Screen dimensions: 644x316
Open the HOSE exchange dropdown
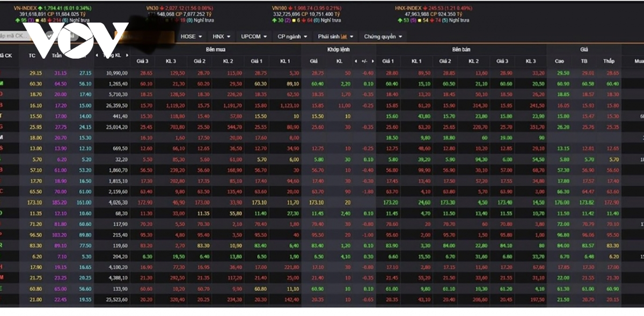[192, 37]
